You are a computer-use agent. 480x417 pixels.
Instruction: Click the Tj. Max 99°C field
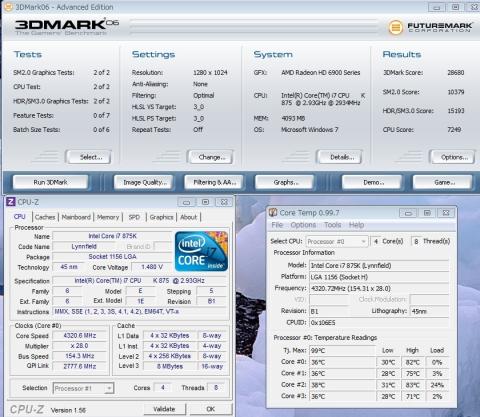(x=342, y=350)
